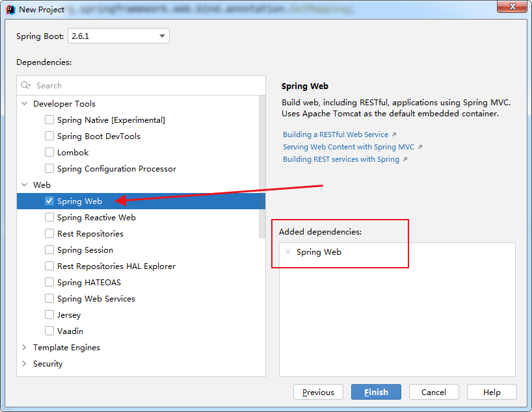Open Serving Web Content with Spring MVC link
Viewport: 532px width, 412px height.
(x=349, y=147)
